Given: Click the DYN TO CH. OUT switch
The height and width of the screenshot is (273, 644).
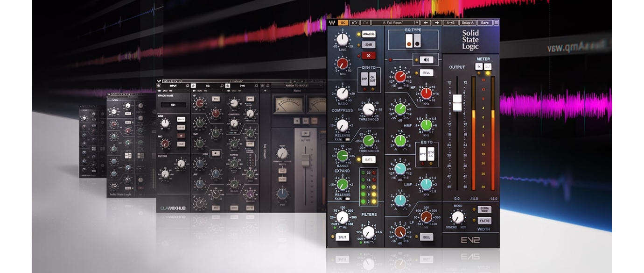Looking at the screenshot, I should click(372, 78).
